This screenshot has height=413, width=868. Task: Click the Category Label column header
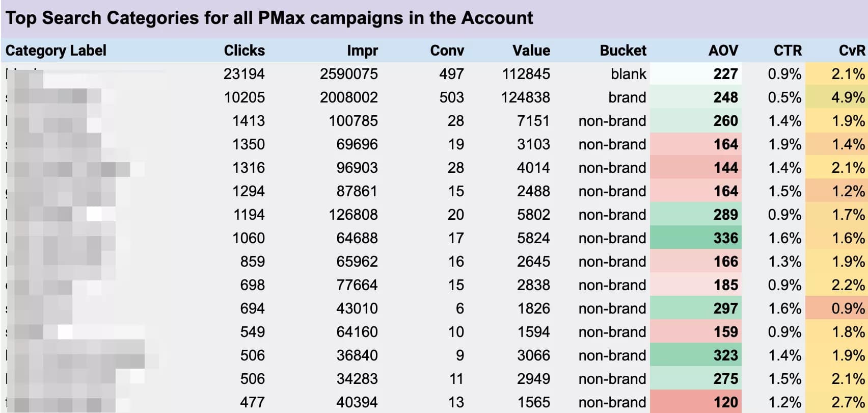tap(56, 50)
